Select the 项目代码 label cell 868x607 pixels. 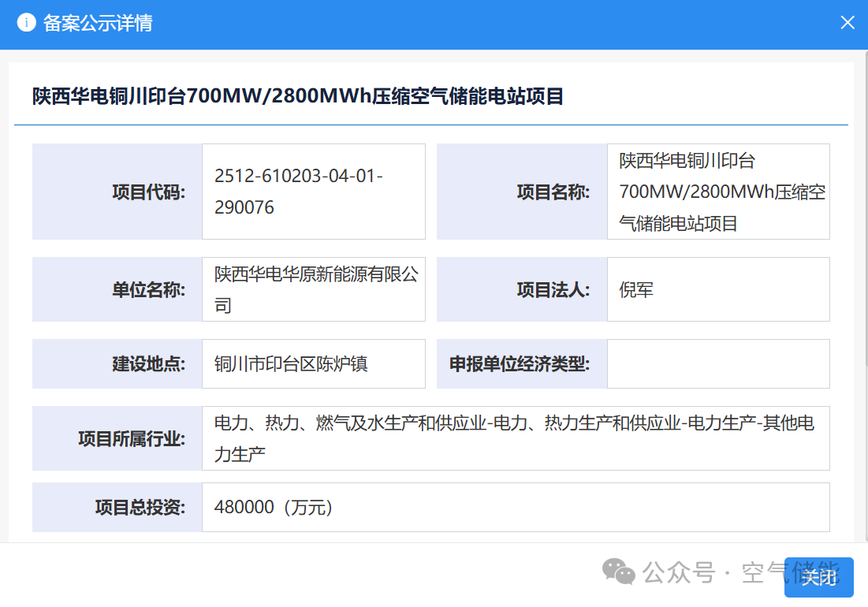click(x=117, y=192)
